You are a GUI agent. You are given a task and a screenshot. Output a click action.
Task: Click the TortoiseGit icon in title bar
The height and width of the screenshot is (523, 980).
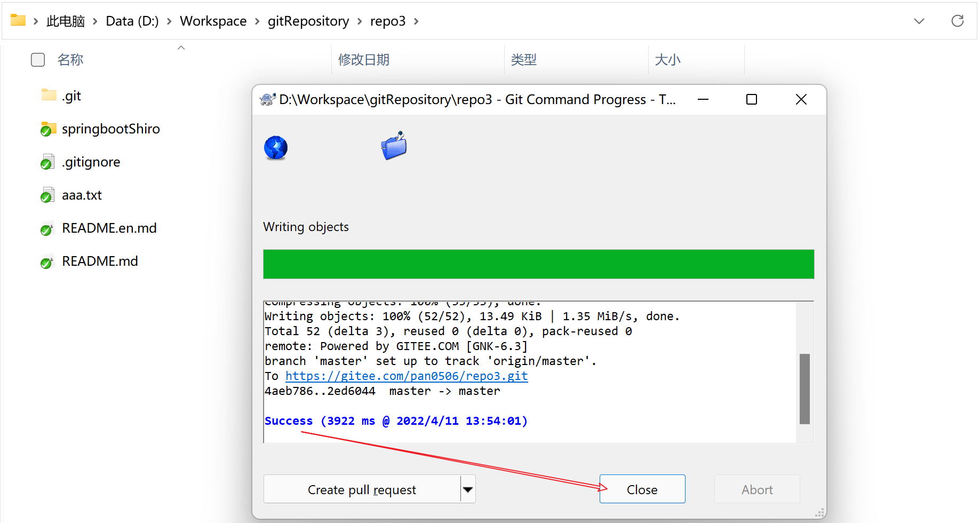[267, 100]
